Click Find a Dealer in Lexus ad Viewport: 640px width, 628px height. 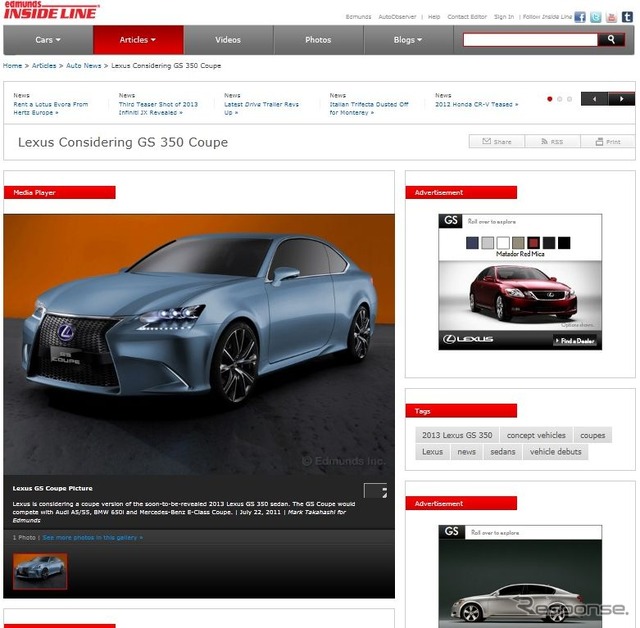click(x=575, y=340)
